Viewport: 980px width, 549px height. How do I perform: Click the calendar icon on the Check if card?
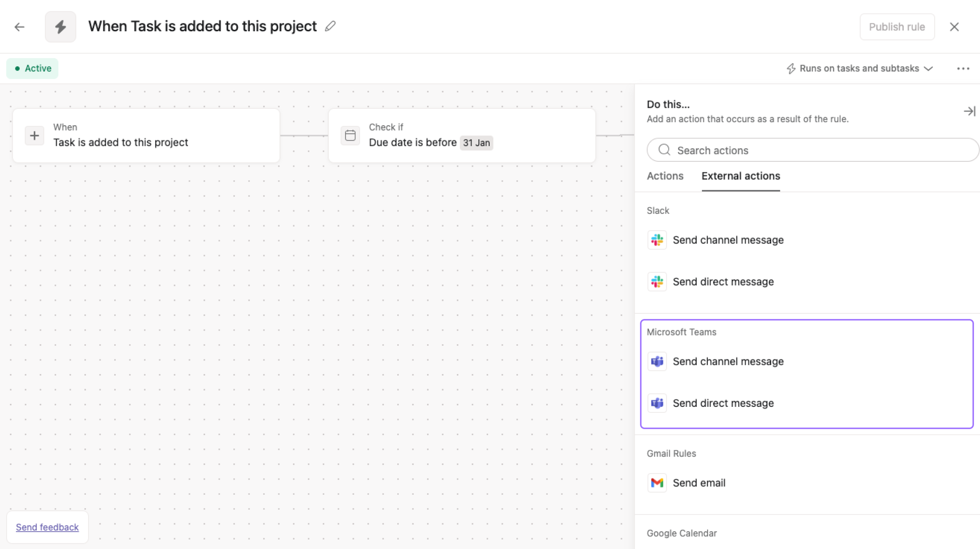351,135
